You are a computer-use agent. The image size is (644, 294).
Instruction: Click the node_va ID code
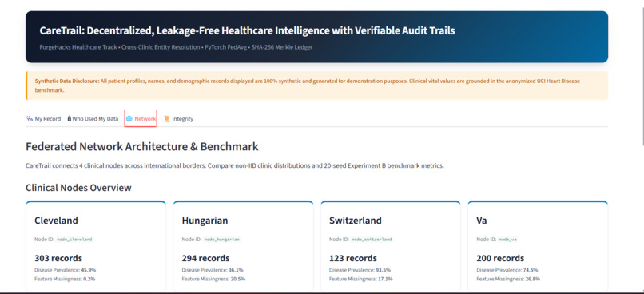point(507,239)
